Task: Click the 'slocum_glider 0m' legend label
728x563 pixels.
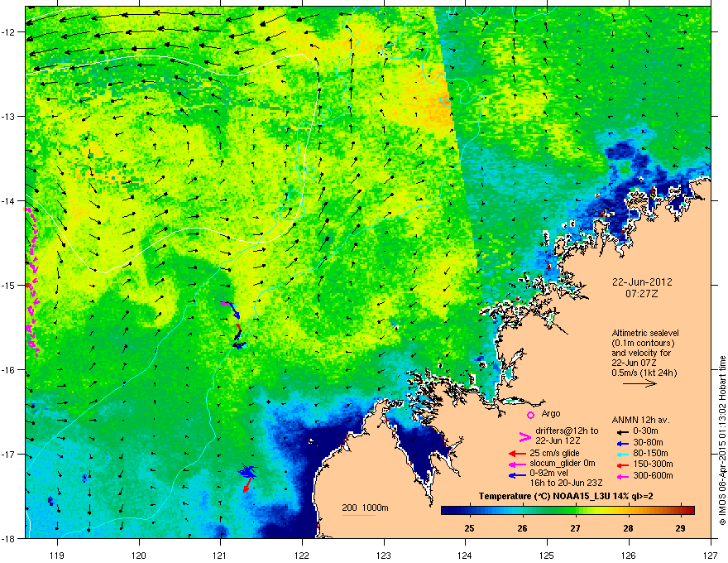Action: pos(563,463)
